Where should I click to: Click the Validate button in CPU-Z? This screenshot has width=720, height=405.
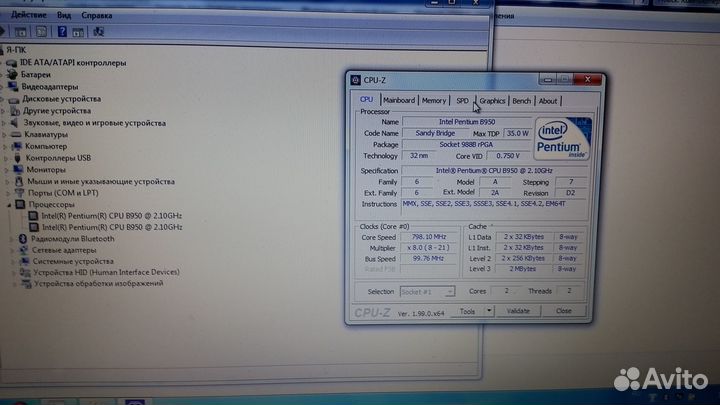tap(518, 311)
